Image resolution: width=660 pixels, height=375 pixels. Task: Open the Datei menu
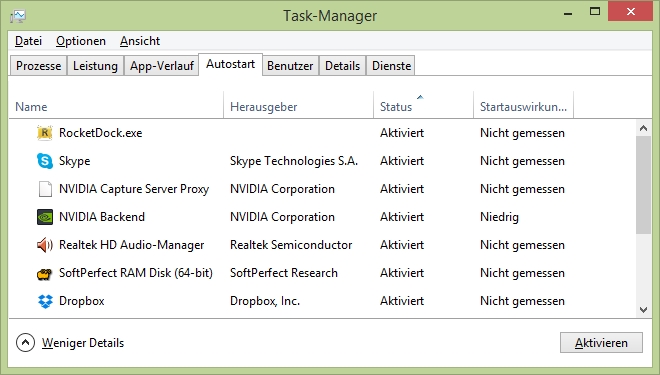click(x=28, y=41)
